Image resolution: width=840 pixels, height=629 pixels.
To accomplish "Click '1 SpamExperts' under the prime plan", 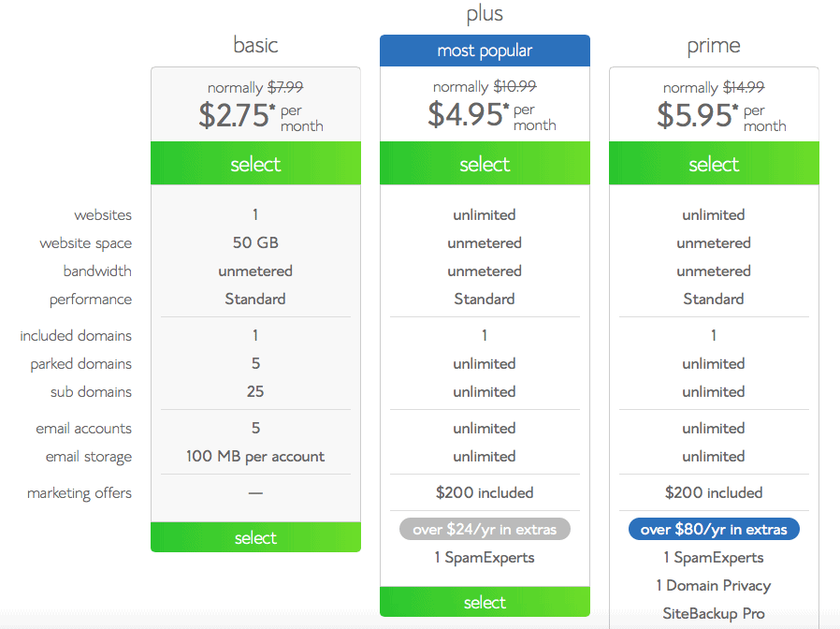I will 713,557.
